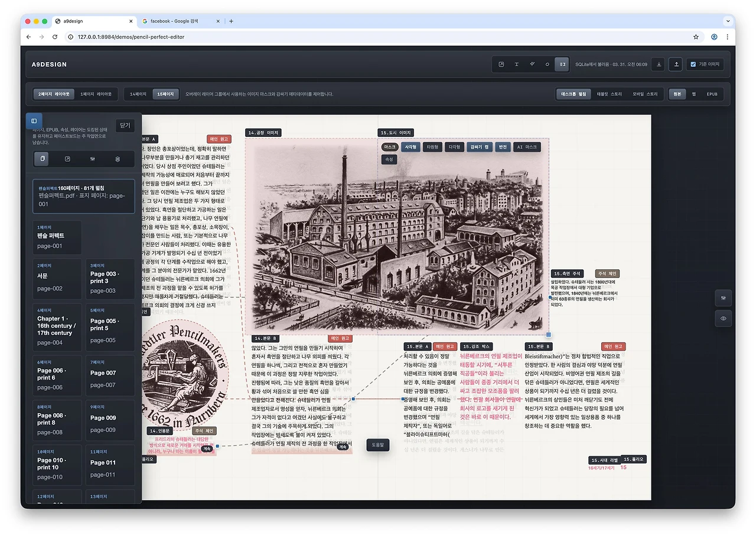Open page thumbnail Page 006 · print 6
756x536 pixels.
click(x=57, y=375)
